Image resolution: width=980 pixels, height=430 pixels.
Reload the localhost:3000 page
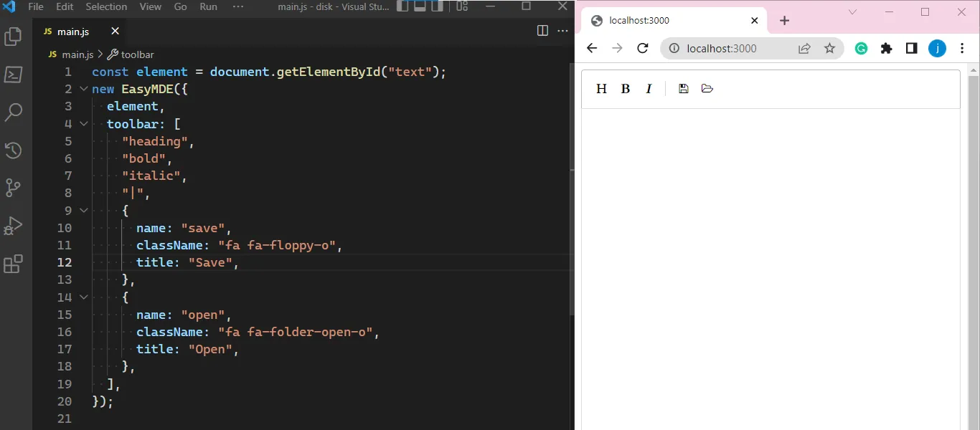click(643, 48)
